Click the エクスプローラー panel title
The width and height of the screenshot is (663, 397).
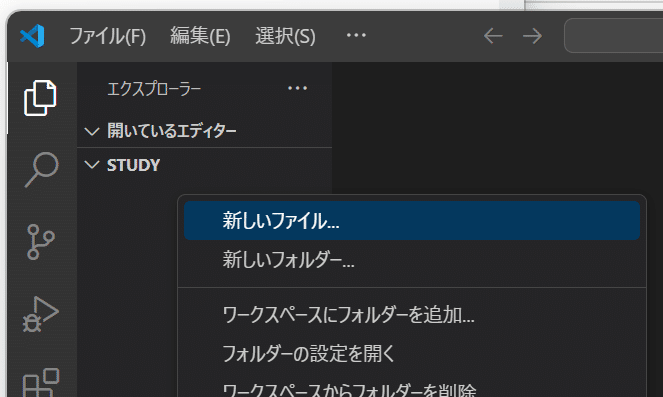(x=154, y=89)
